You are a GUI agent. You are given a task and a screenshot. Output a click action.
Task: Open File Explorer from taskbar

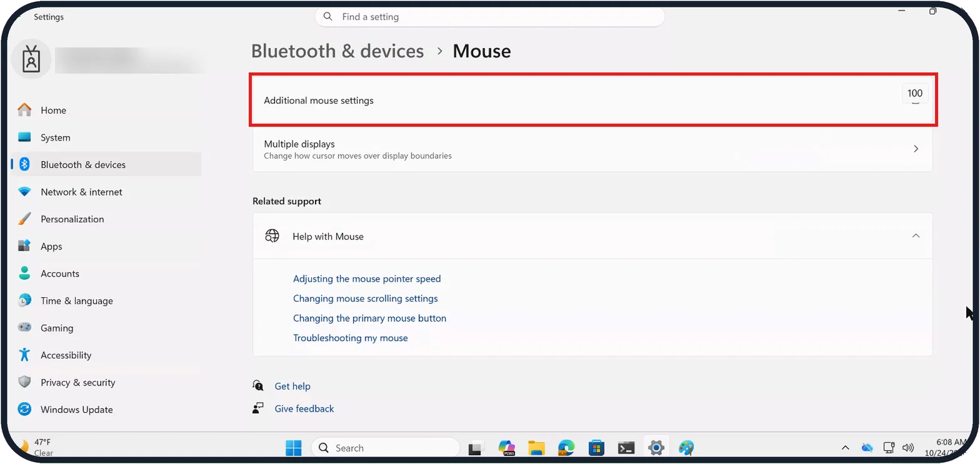pos(536,448)
